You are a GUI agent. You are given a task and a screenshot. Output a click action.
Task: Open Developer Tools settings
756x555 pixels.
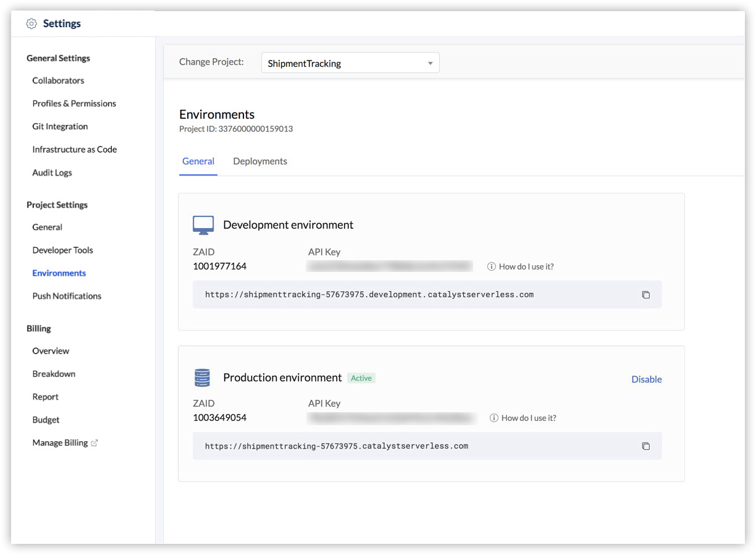62,250
